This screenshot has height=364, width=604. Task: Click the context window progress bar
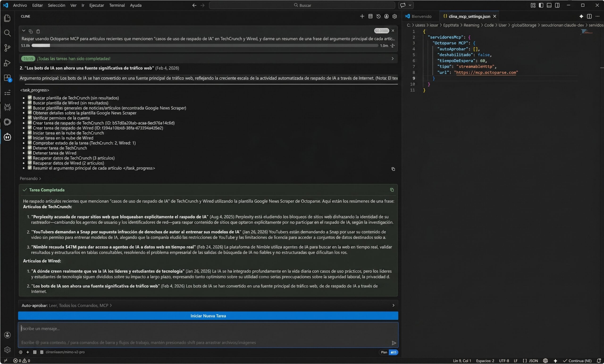click(x=205, y=45)
